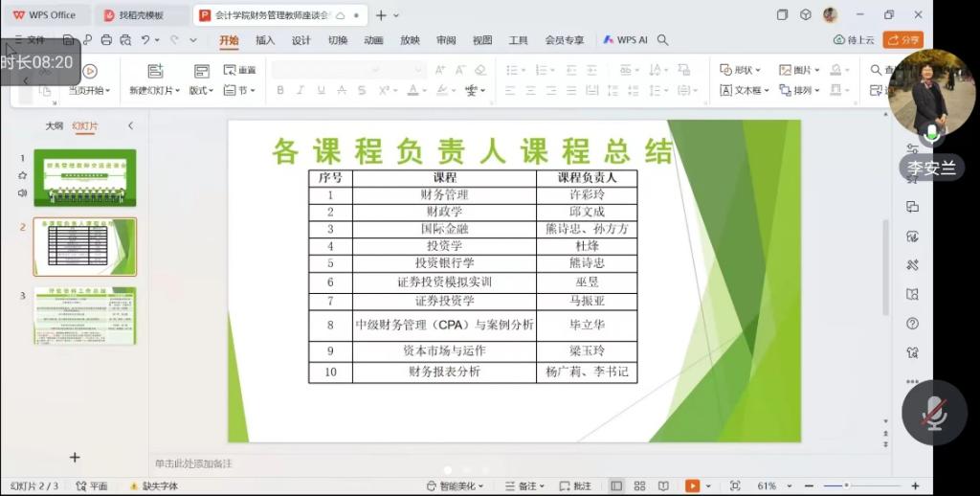Open the search magnifier beside WPS AI
980x496 pixels.
coord(662,40)
